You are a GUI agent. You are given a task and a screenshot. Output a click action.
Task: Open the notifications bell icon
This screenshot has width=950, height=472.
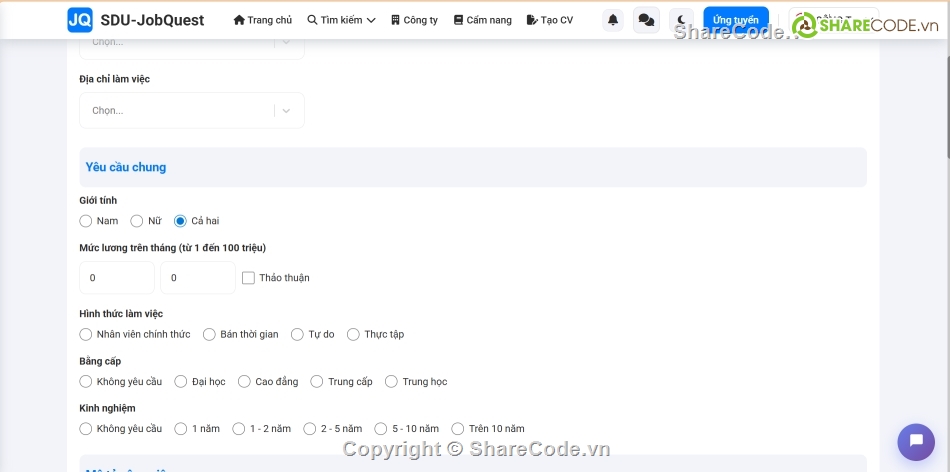(x=613, y=20)
